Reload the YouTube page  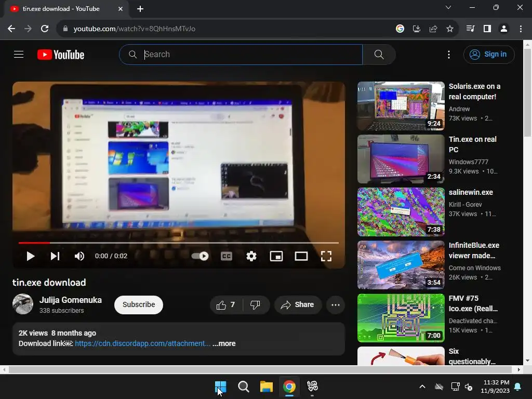point(45,29)
